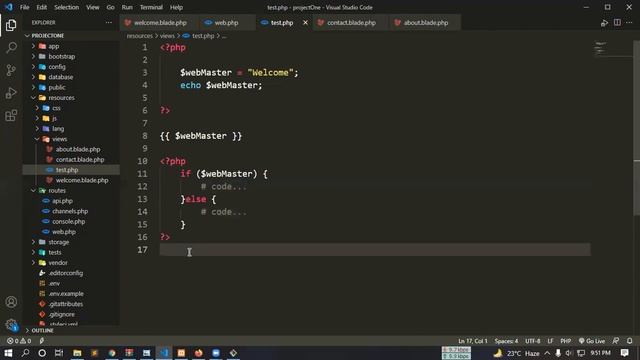Open Firefox from the taskbar
The width and height of the screenshot is (640, 360).
198,353
